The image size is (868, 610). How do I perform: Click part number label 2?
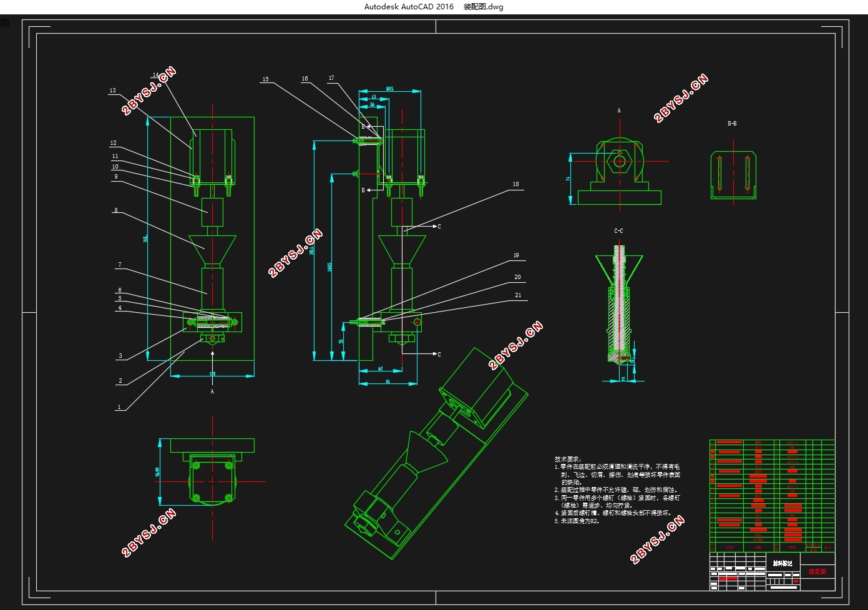(120, 381)
